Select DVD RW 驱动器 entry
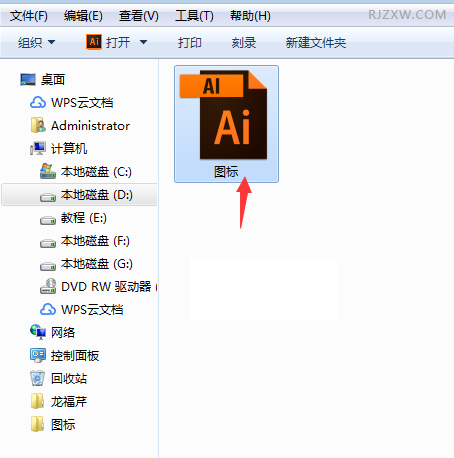Image resolution: width=454 pixels, height=458 pixels. (x=109, y=287)
